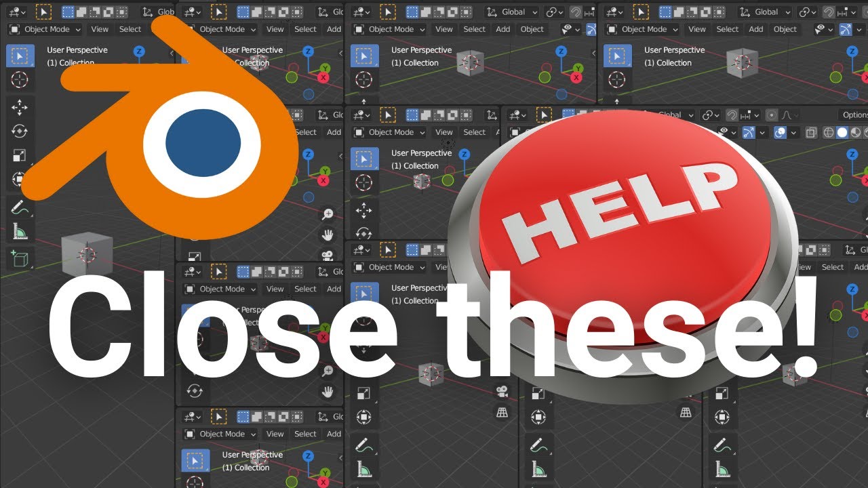Open the Global orientation dropdown in top-center viewport
Screen dimensions: 868x488
click(512, 12)
